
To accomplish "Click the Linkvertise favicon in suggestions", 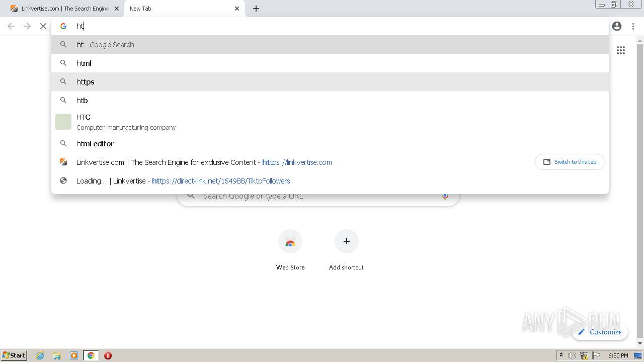I will (63, 162).
